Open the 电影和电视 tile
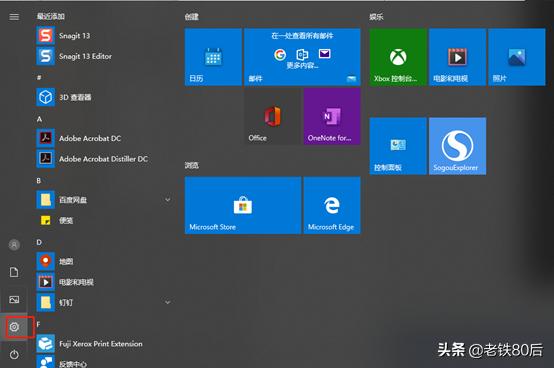This screenshot has height=368, width=554. 457,57
